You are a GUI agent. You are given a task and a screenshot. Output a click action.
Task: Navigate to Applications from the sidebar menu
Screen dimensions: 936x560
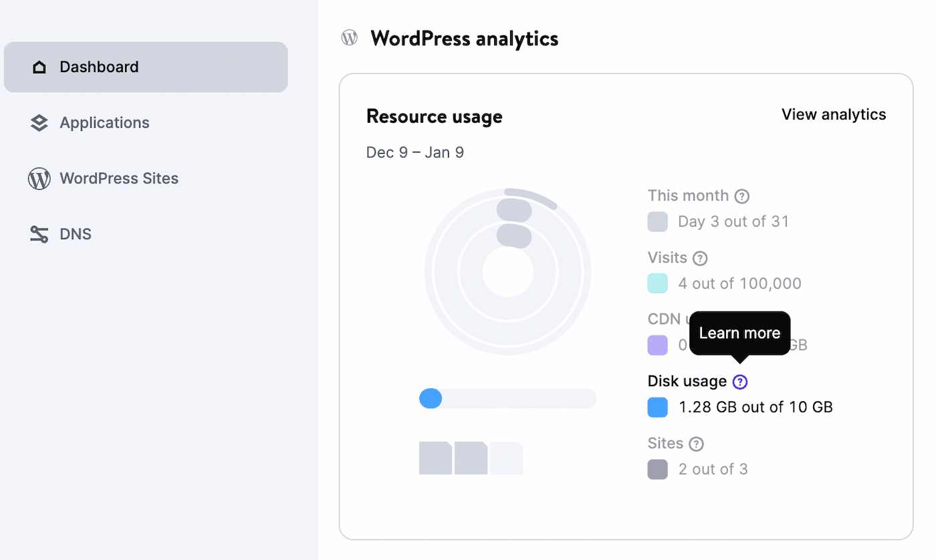[x=105, y=122]
